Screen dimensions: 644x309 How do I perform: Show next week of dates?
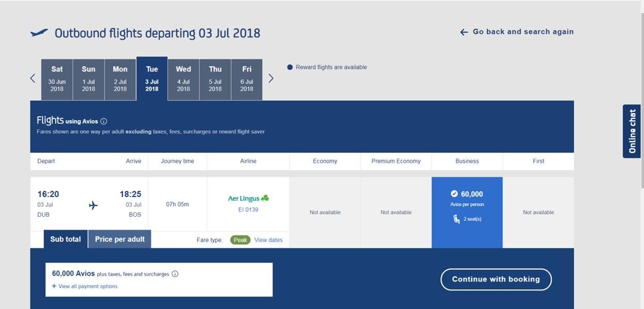pos(270,78)
